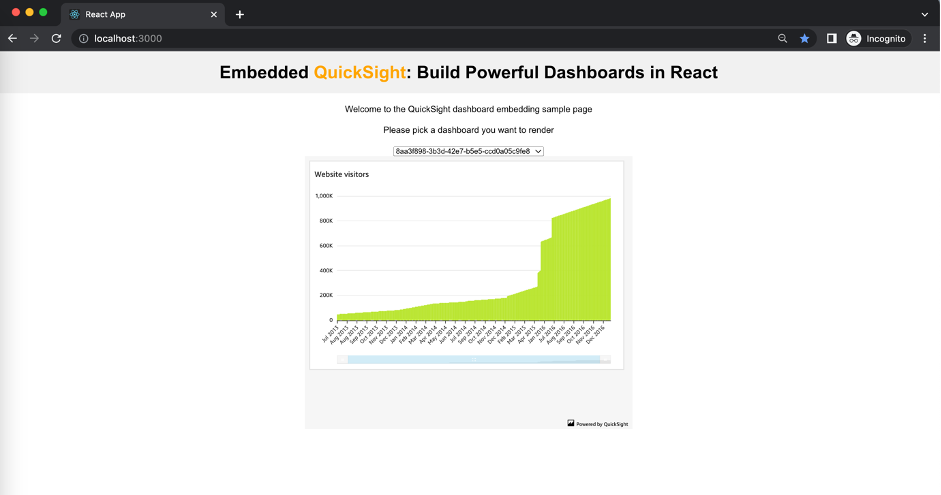Image resolution: width=941 pixels, height=495 pixels.
Task: Open the browser side panel icon
Action: point(831,38)
